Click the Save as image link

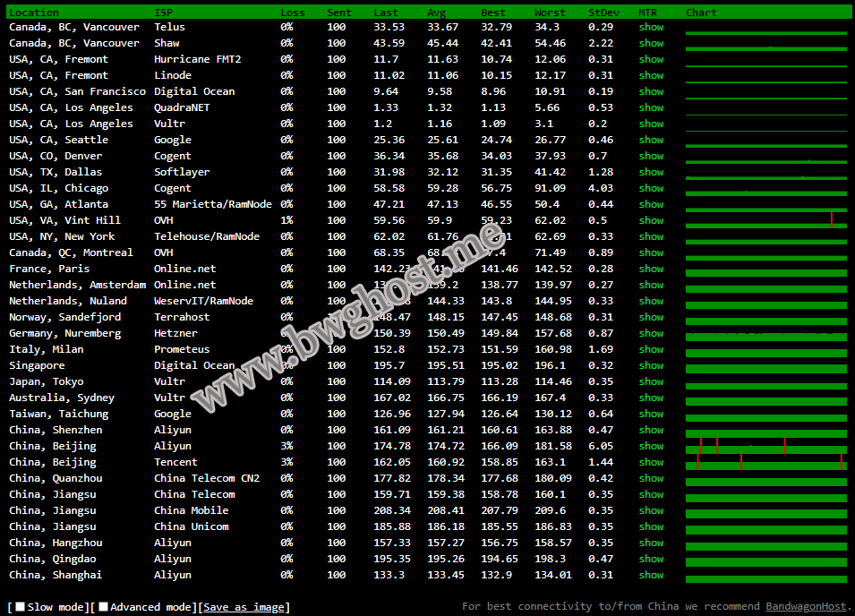244,607
